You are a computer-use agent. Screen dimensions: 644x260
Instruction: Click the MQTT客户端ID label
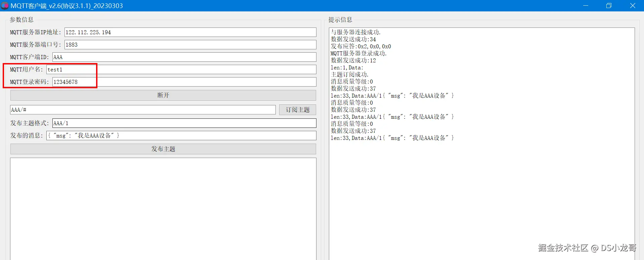click(x=30, y=57)
